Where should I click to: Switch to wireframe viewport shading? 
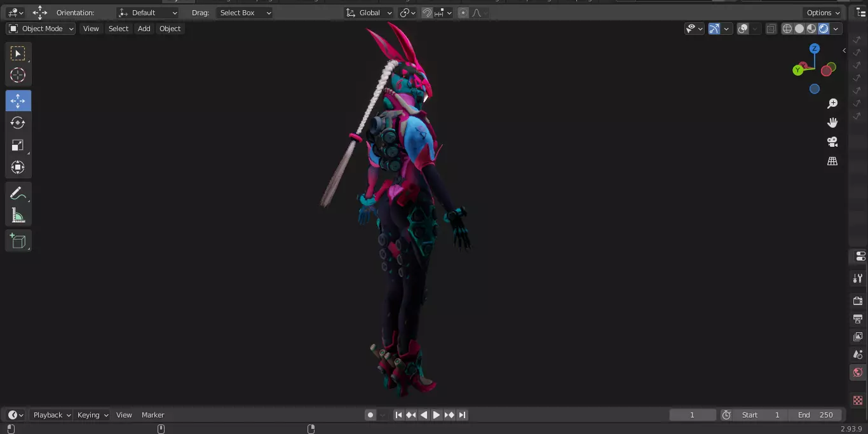[787, 29]
